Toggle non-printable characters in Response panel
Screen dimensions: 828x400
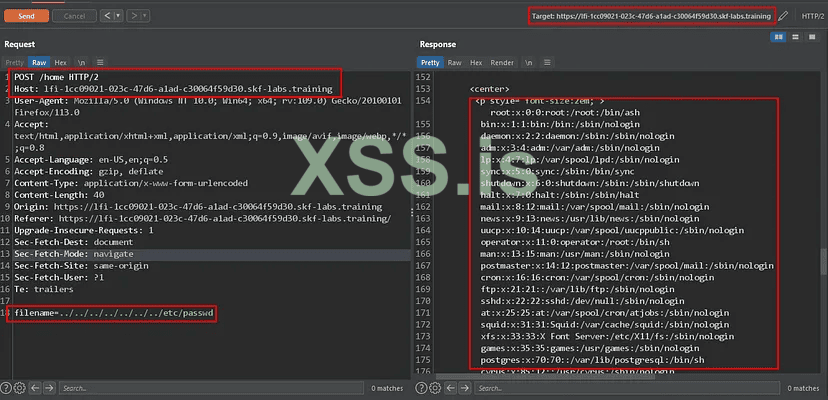pos(529,62)
